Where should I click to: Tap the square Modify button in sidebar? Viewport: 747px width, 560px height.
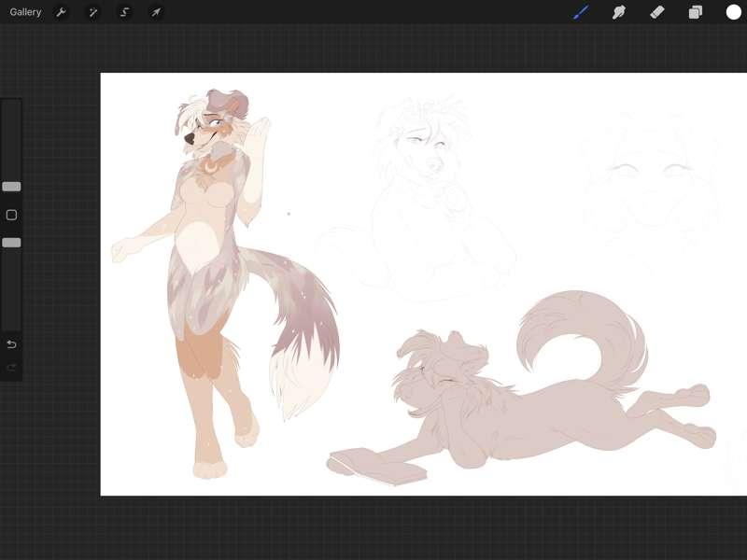coord(11,216)
